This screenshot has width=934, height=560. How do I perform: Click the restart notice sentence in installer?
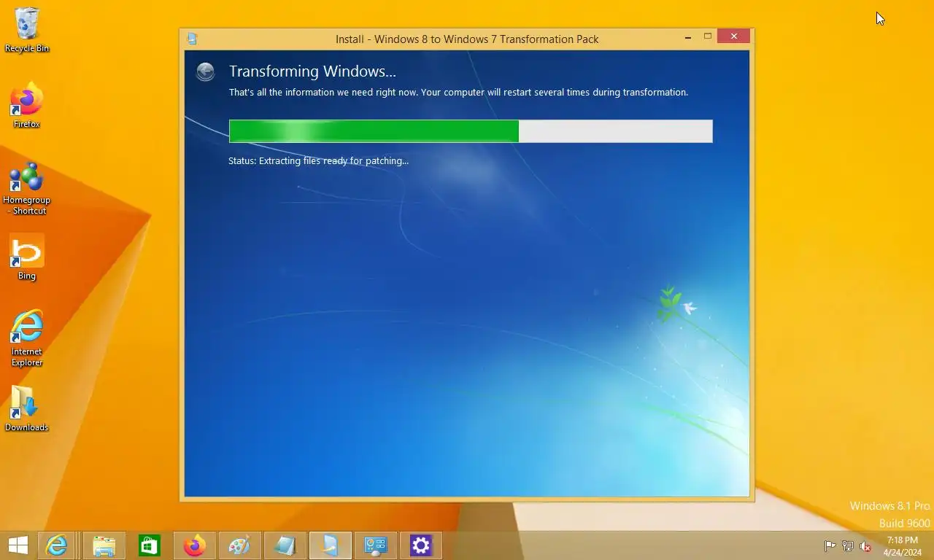pyautogui.click(x=458, y=93)
